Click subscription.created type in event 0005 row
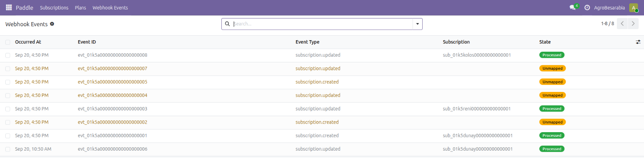This screenshot has width=644, height=158. [x=317, y=82]
